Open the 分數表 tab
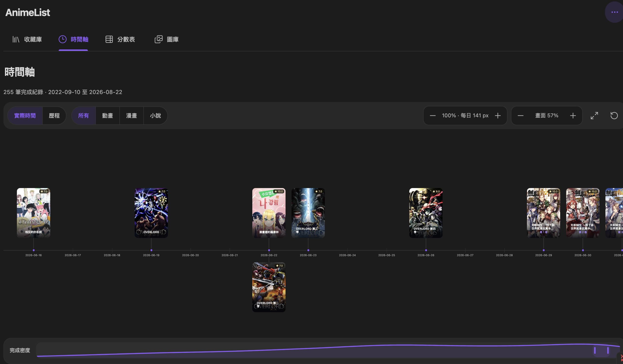The width and height of the screenshot is (623, 364). [x=120, y=39]
